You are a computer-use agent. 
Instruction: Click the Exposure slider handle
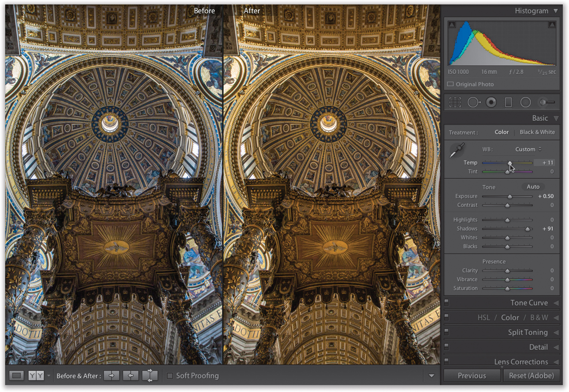click(x=510, y=197)
